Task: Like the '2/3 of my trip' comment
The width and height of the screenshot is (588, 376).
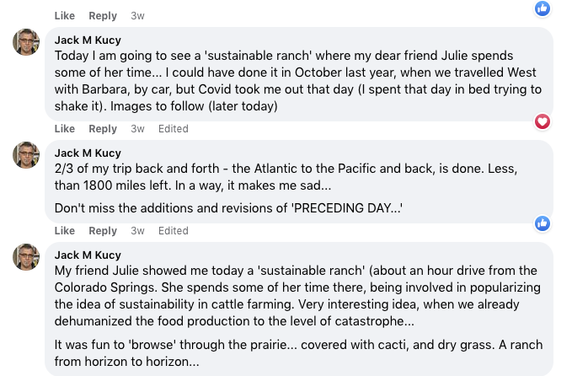Action: (65, 231)
